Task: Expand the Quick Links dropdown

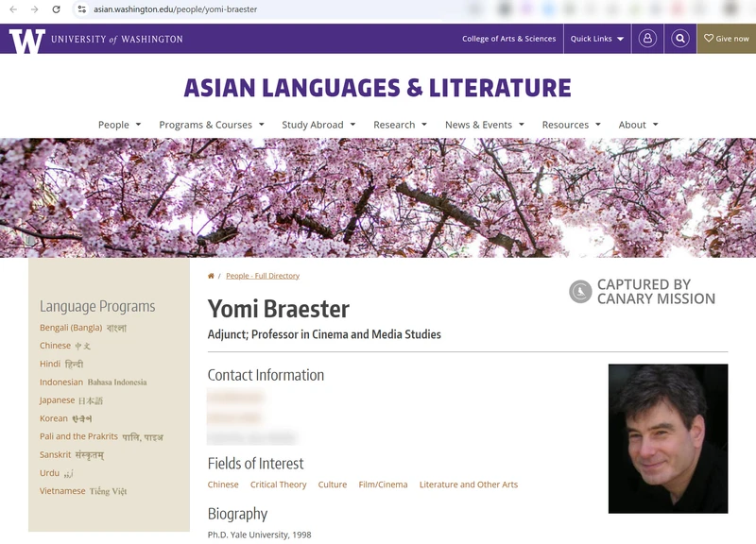Action: [x=597, y=39]
